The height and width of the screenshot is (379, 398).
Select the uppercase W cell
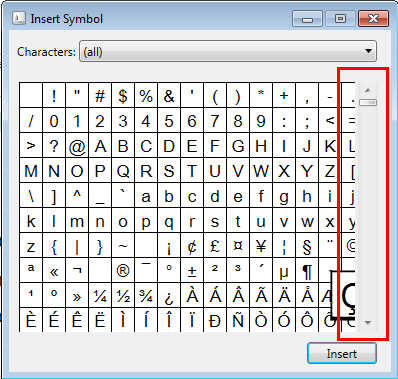tap(261, 171)
